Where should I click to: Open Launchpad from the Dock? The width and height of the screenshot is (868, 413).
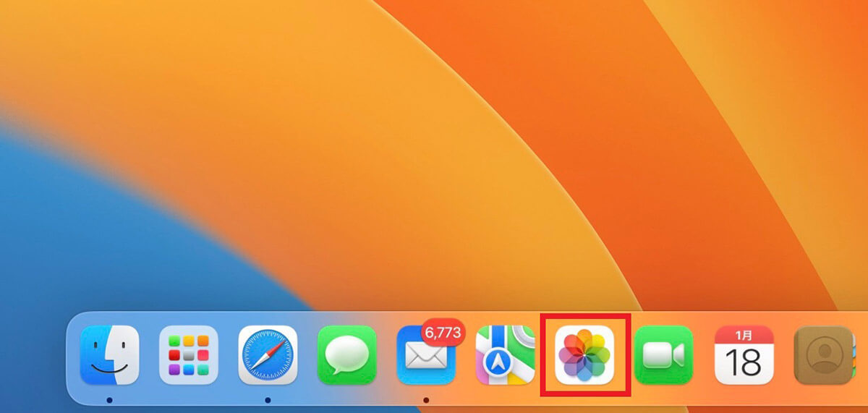(189, 355)
